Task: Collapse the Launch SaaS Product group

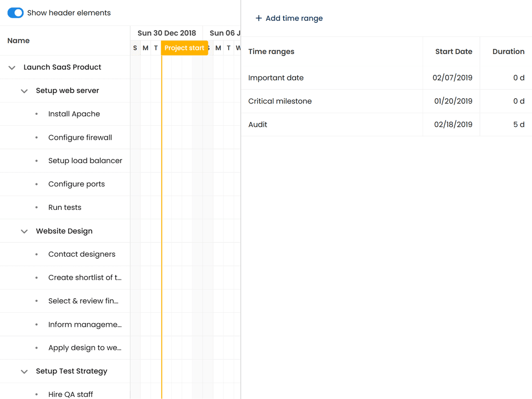Action: [x=12, y=68]
